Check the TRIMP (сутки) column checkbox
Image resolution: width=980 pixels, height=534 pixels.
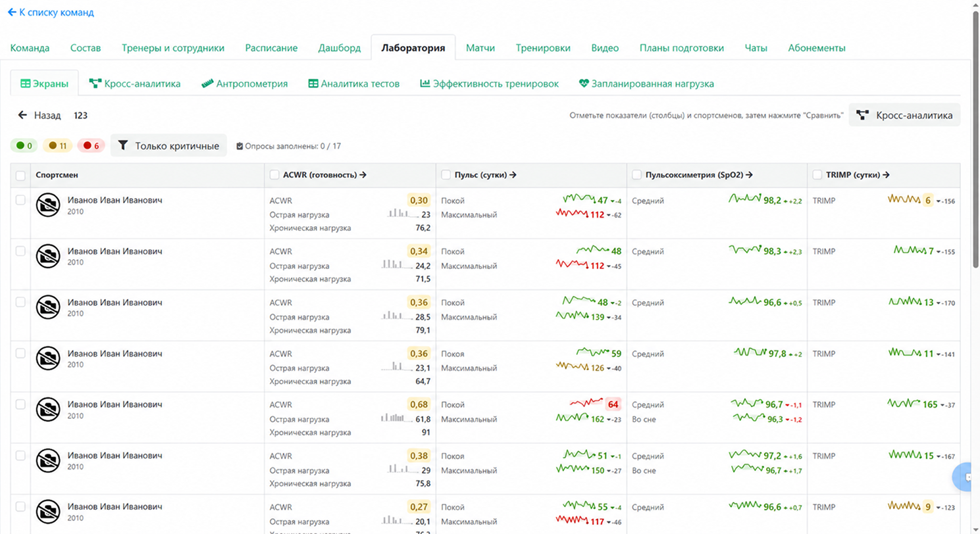point(817,175)
